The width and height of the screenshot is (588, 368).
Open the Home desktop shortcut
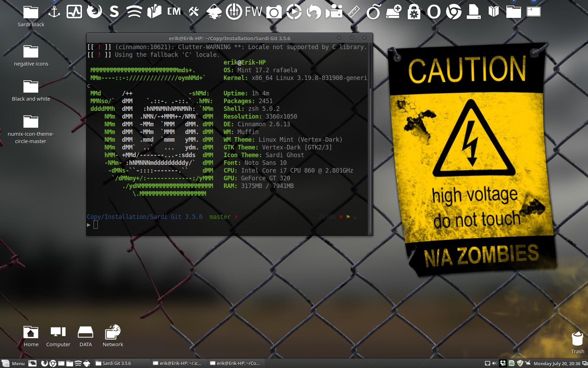(31, 336)
